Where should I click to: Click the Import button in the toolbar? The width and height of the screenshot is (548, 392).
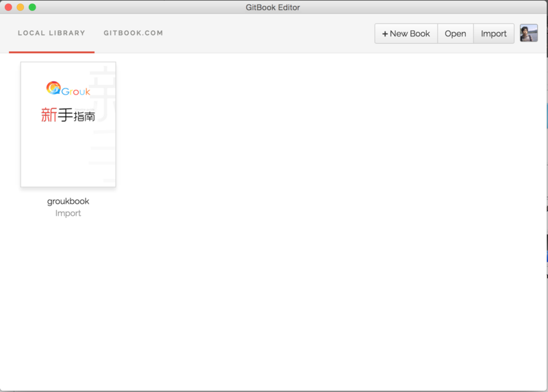point(493,34)
